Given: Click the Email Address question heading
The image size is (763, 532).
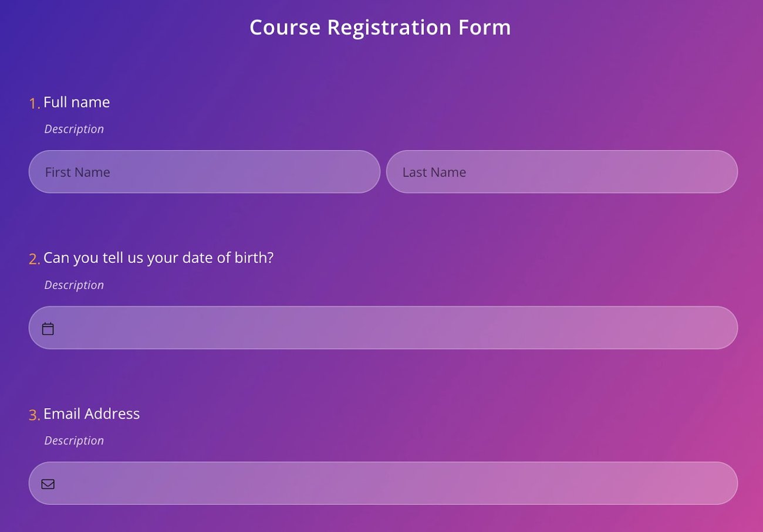Looking at the screenshot, I should (92, 413).
